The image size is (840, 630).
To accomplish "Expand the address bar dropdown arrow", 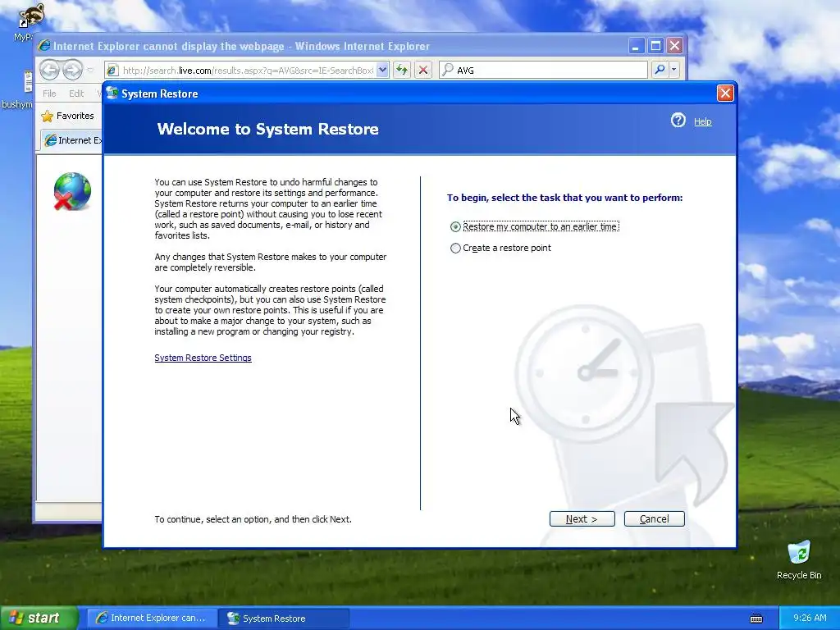I will 382,71.
